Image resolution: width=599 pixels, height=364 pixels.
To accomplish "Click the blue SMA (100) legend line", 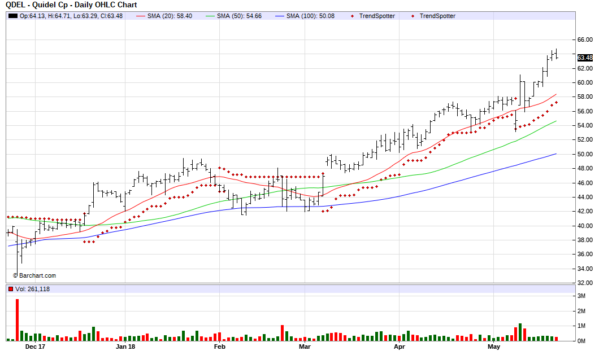I will point(280,16).
